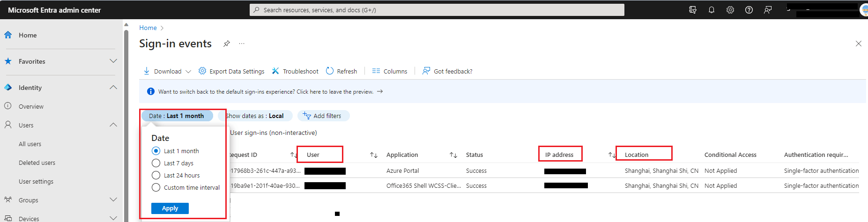Open All users in sidebar
The width and height of the screenshot is (868, 222).
[30, 144]
